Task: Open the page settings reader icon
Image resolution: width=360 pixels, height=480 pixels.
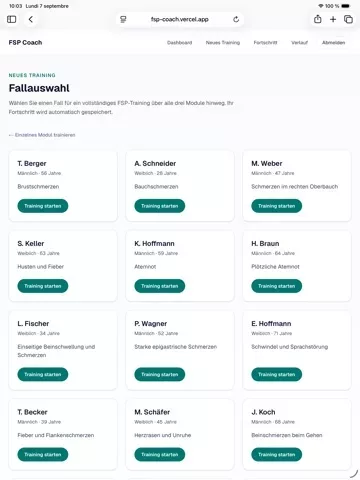Action: pos(123,19)
